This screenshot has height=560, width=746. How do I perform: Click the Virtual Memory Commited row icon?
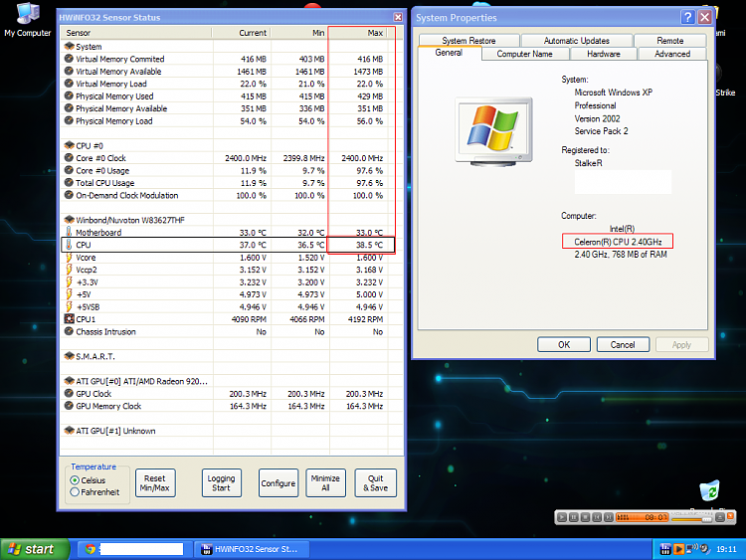(69, 59)
